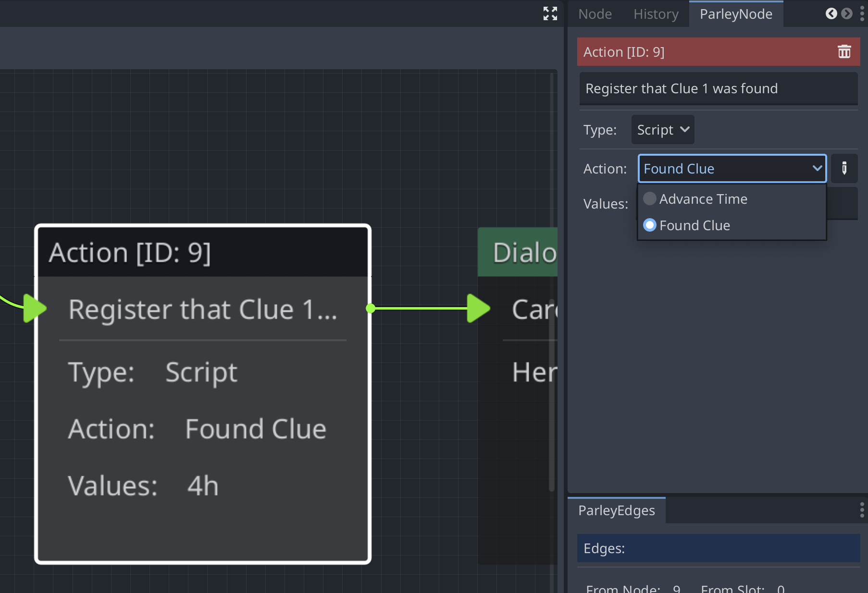Screen dimensions: 868x593
Task: Select the ParleyNode tab
Action: (736, 13)
